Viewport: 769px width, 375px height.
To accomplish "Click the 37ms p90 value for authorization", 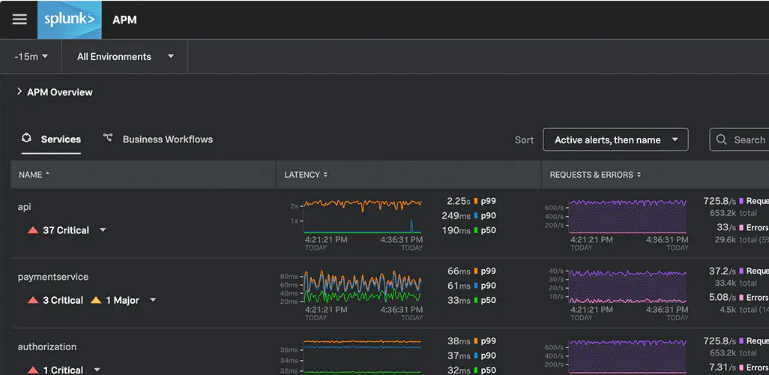I will 459,355.
